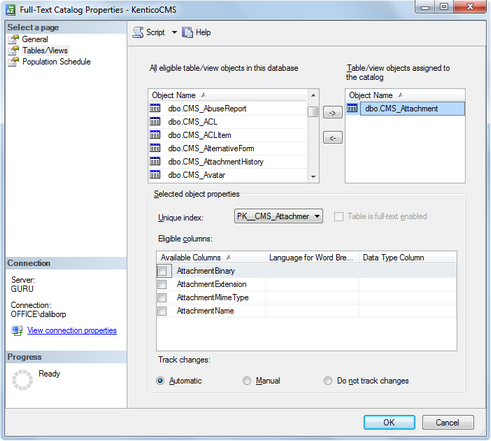491x441 pixels.
Task: Select dbo.CMS_AlternativeForm table row
Action: click(228, 148)
